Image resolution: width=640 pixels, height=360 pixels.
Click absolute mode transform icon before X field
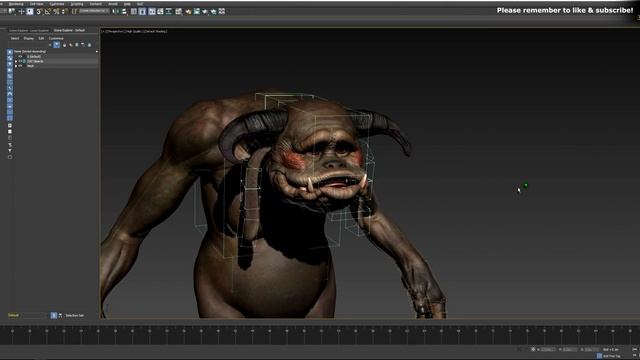pyautogui.click(x=533, y=350)
